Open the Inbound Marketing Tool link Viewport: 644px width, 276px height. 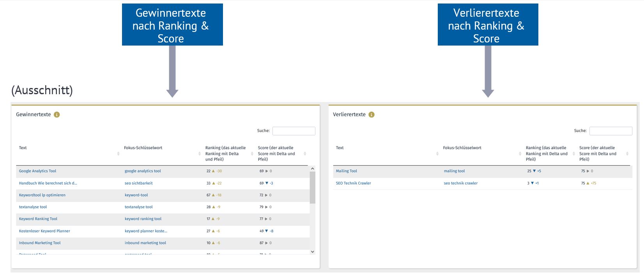point(40,243)
